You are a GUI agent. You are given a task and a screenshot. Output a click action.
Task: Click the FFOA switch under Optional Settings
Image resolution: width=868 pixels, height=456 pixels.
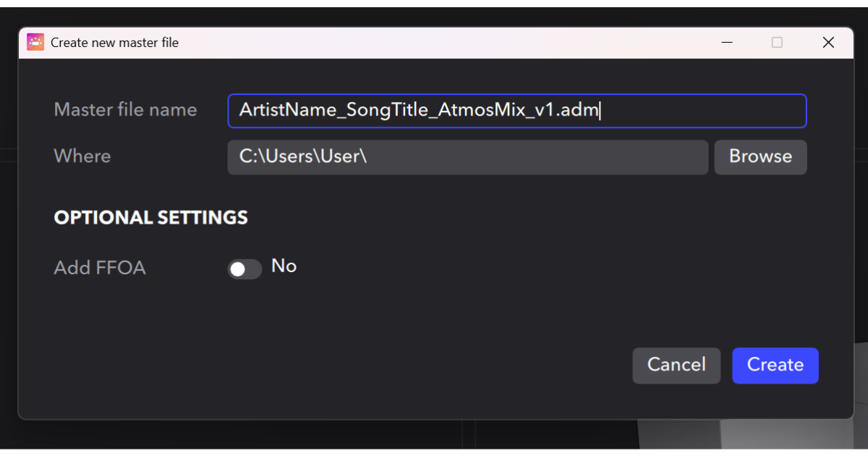[244, 269]
